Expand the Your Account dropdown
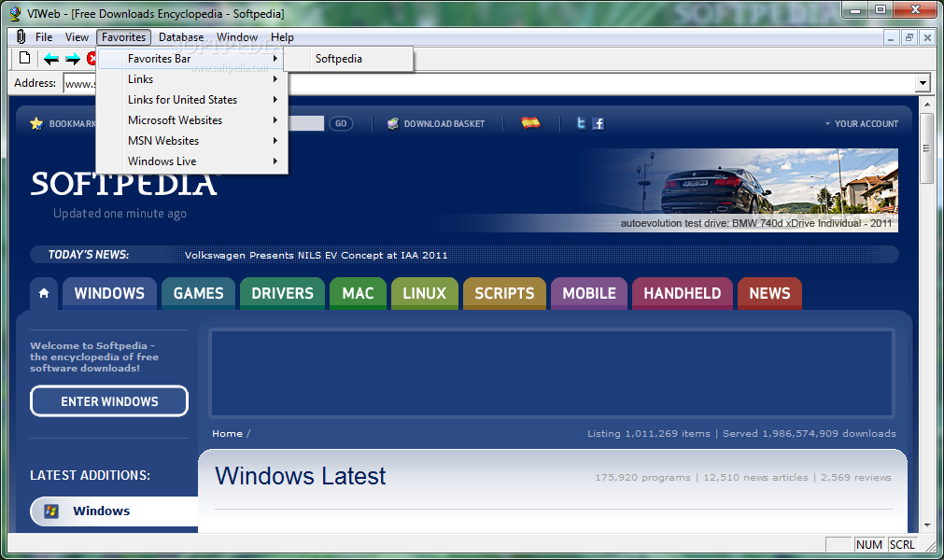 coord(862,123)
